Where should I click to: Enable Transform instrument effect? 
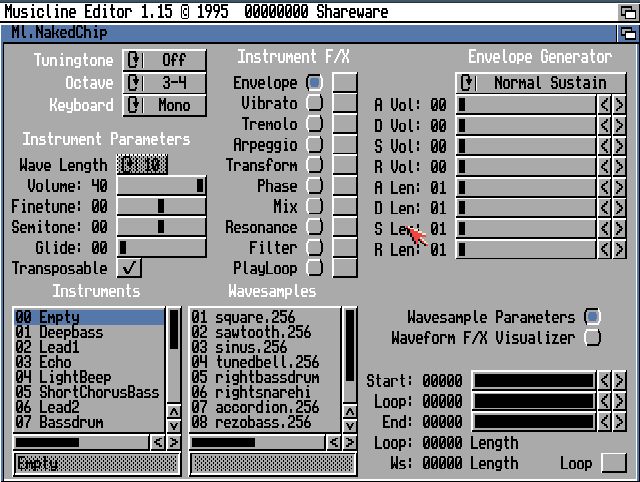tap(314, 165)
